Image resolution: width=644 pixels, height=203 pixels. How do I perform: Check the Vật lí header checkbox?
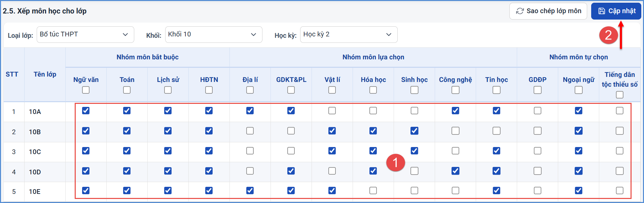[x=332, y=90]
